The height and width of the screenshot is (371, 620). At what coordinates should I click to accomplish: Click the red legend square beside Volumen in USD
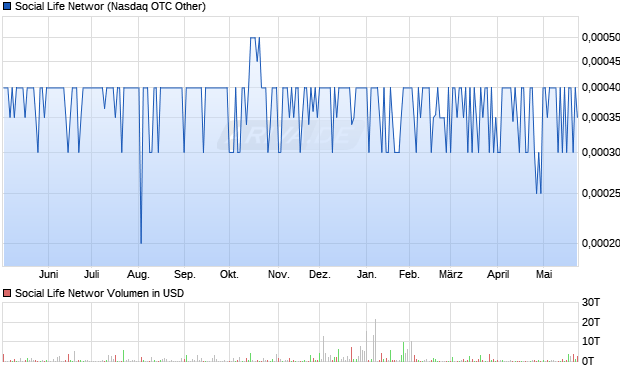7,293
